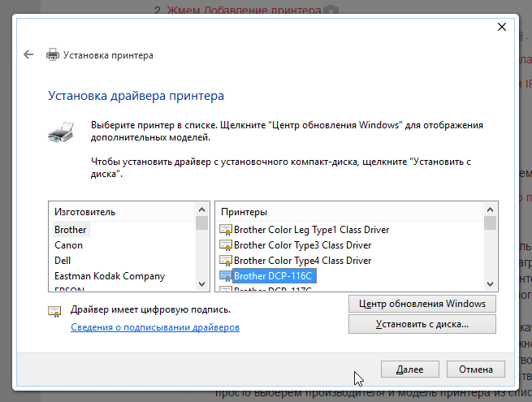Click the certificate icon next to Brother Color Leg Type1

(226, 230)
